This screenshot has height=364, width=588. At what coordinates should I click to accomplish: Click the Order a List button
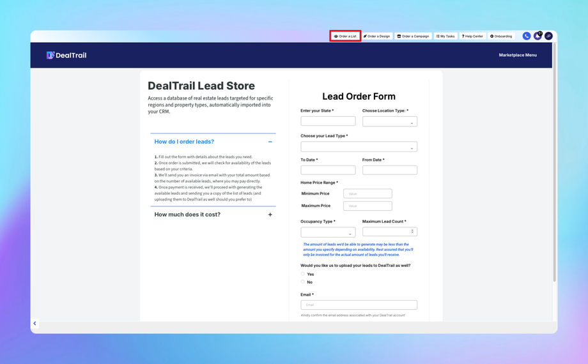coord(345,36)
